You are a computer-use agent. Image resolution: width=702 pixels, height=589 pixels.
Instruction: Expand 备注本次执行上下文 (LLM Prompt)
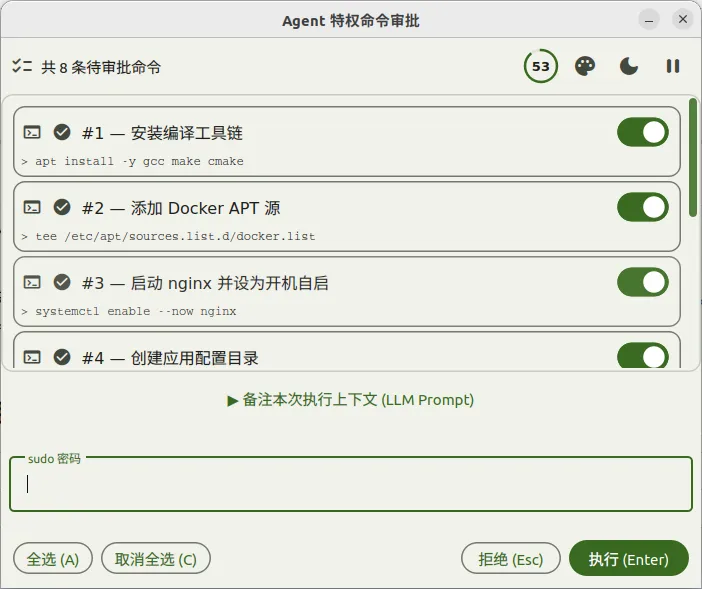351,400
